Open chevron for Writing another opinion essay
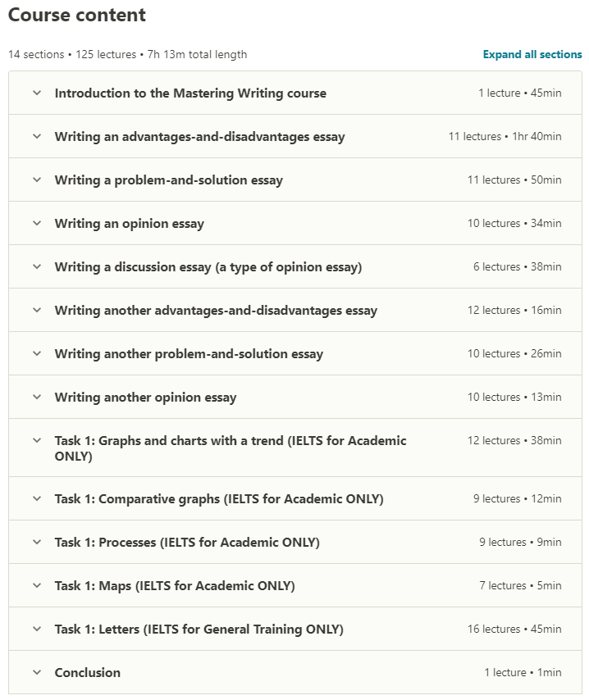The image size is (589, 700). coord(37,397)
